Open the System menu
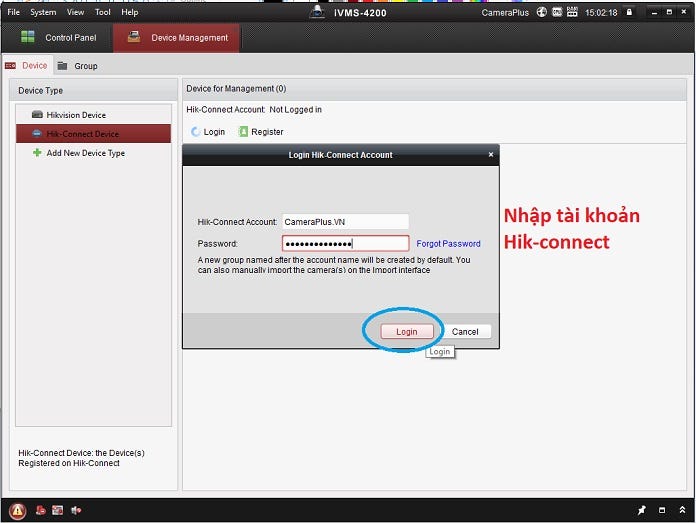This screenshot has height=523, width=696. 43,12
